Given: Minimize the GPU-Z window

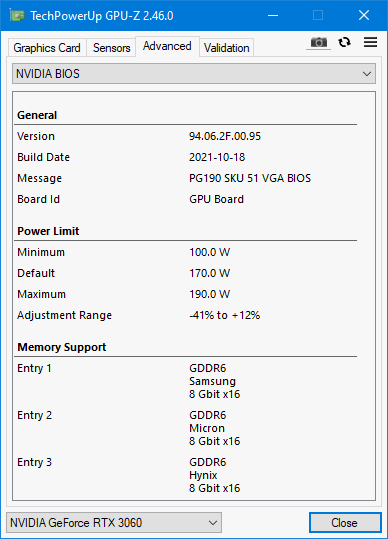Looking at the screenshot, I should click(x=273, y=15).
